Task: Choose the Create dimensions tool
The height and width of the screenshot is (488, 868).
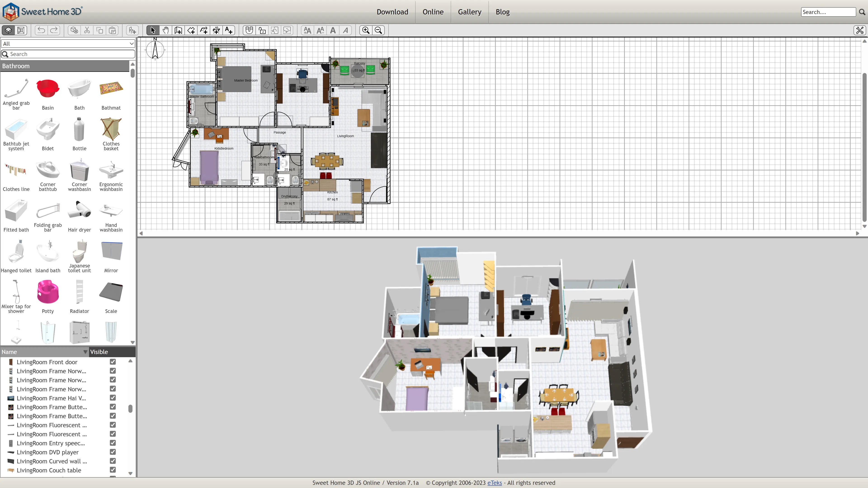Action: [216, 30]
